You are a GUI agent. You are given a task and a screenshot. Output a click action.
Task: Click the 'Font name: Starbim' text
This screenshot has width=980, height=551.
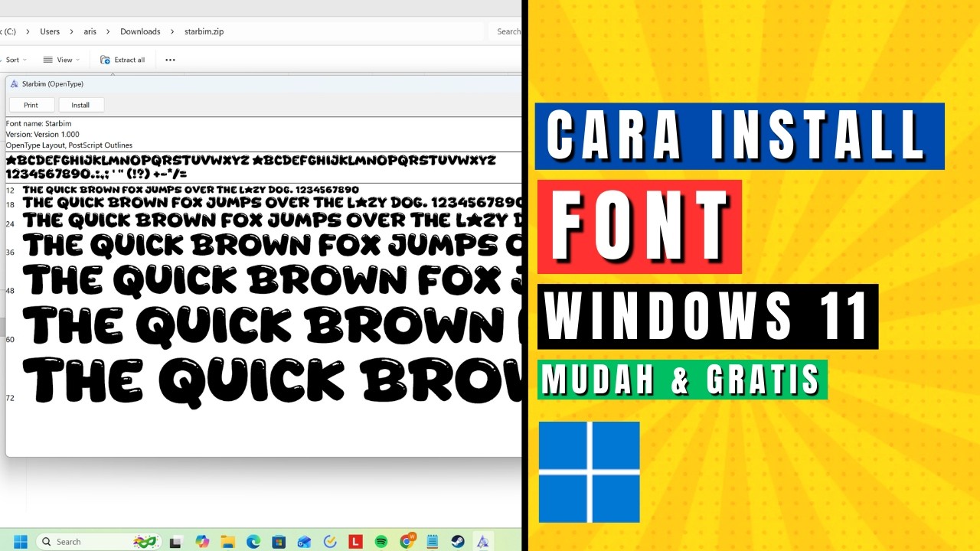pos(39,123)
